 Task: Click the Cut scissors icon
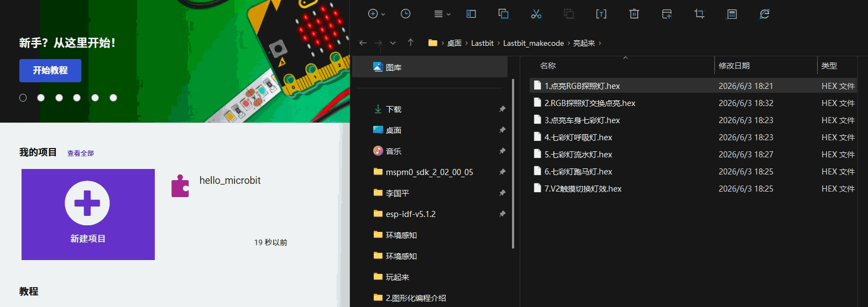[536, 14]
